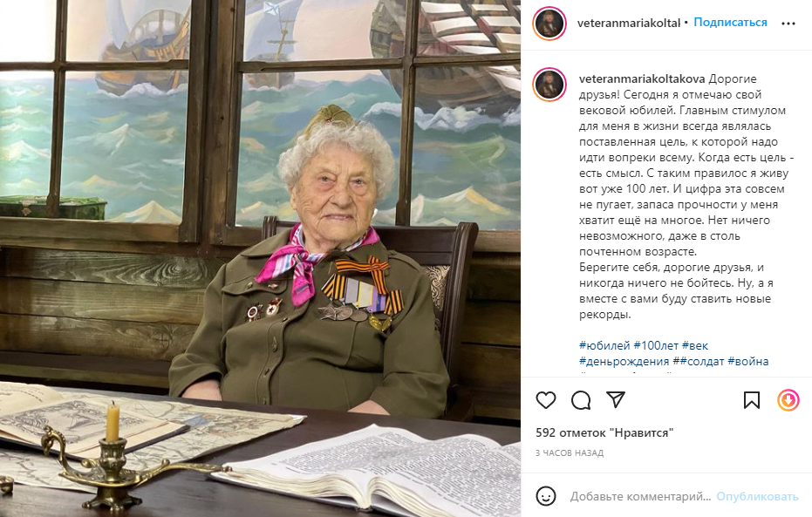Open the header username veteranmariakoltal
The image size is (812, 517).
(x=629, y=24)
